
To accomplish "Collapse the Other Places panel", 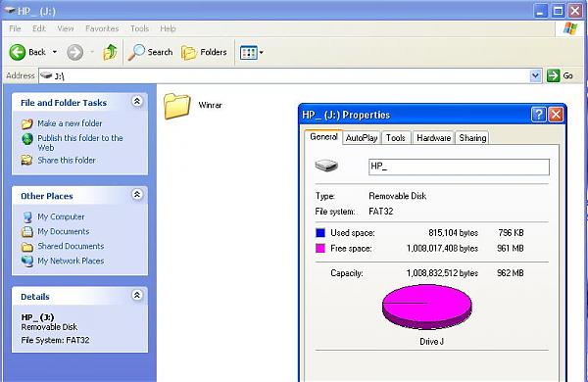I will click(x=137, y=195).
